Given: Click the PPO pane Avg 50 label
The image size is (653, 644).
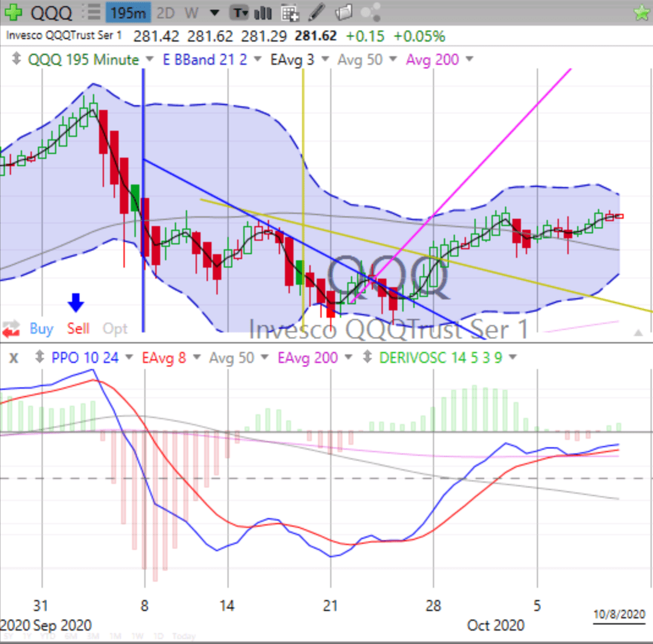Looking at the screenshot, I should [x=232, y=357].
